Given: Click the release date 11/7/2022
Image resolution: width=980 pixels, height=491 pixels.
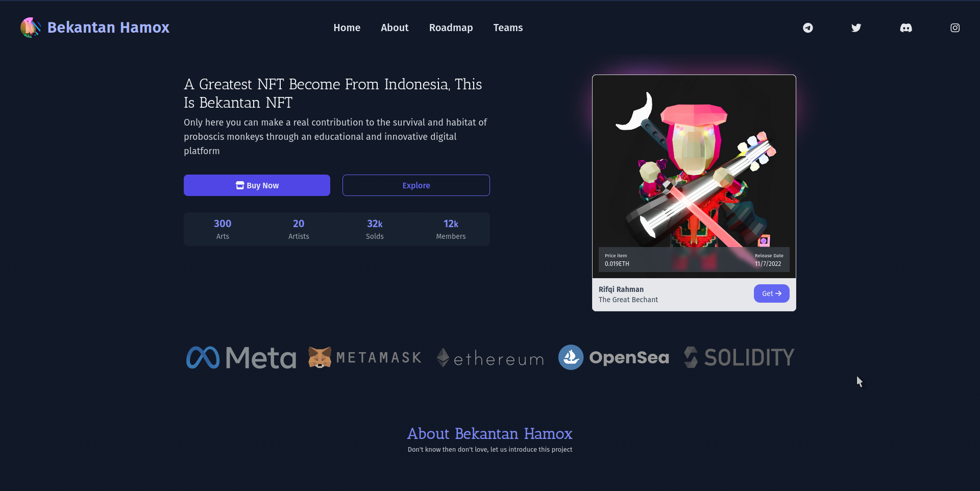Looking at the screenshot, I should click(x=768, y=264).
